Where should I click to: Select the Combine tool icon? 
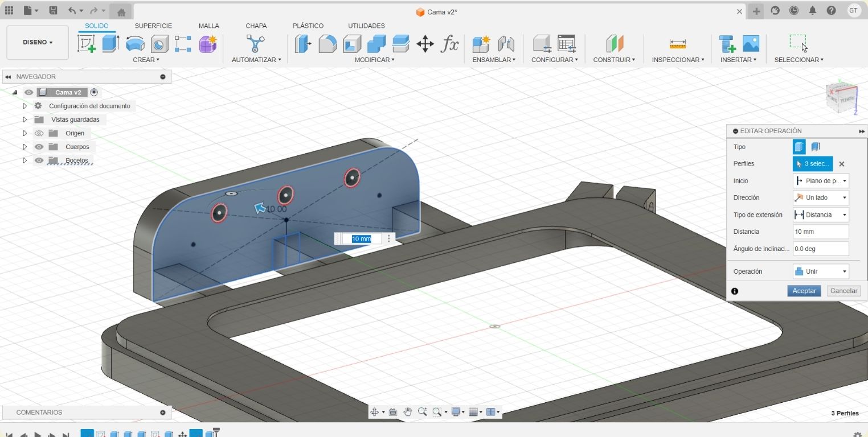coord(376,44)
